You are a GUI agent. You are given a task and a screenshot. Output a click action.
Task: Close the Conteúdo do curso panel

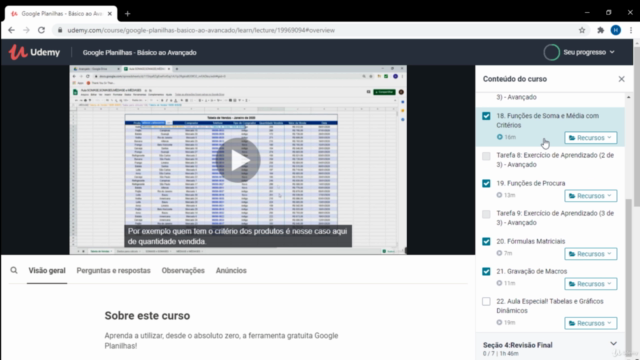tap(621, 79)
